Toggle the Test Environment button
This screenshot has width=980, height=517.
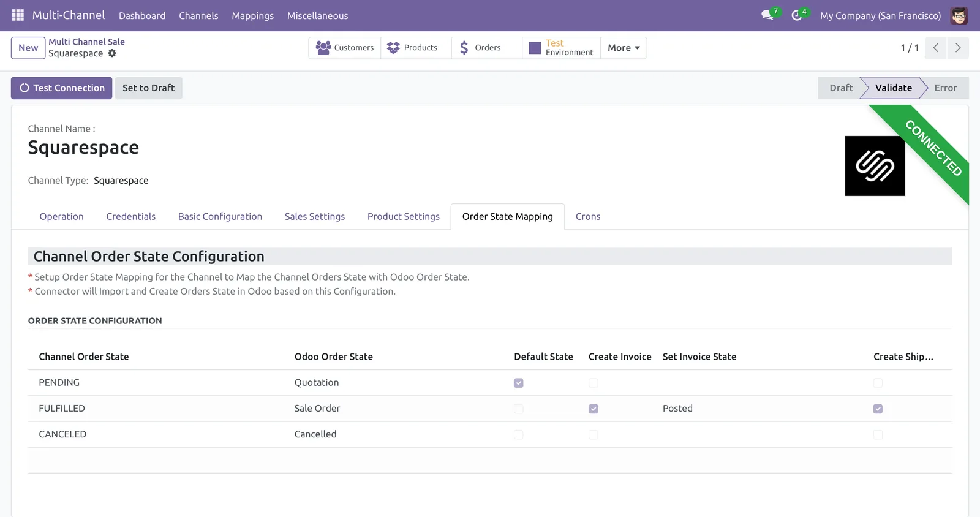(x=561, y=48)
